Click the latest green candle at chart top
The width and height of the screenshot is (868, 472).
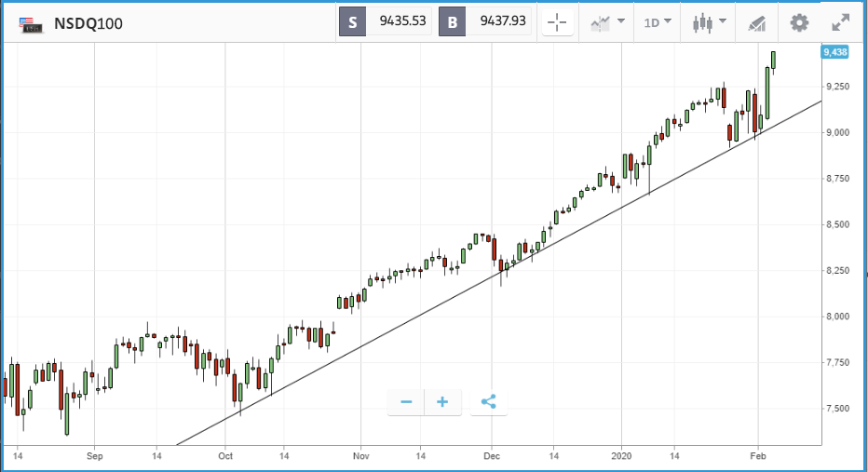[774, 59]
